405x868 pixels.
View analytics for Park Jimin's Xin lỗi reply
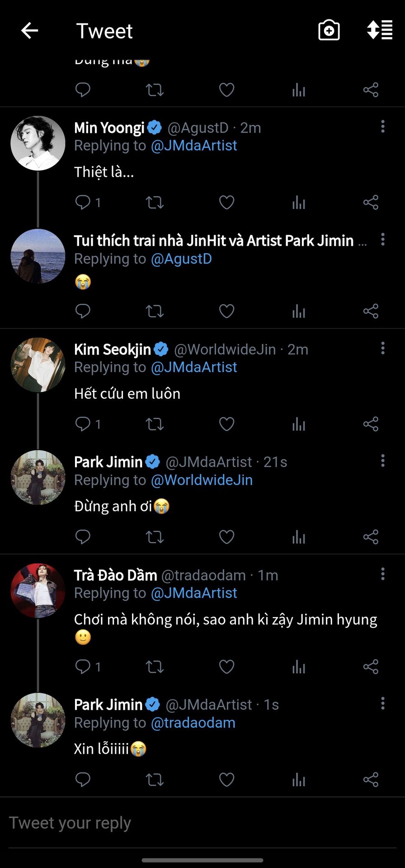(298, 780)
